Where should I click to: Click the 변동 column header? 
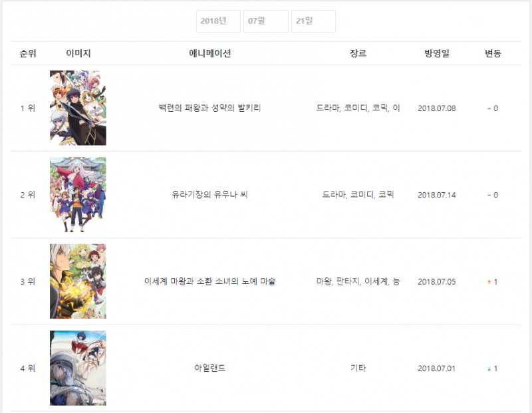(x=493, y=53)
